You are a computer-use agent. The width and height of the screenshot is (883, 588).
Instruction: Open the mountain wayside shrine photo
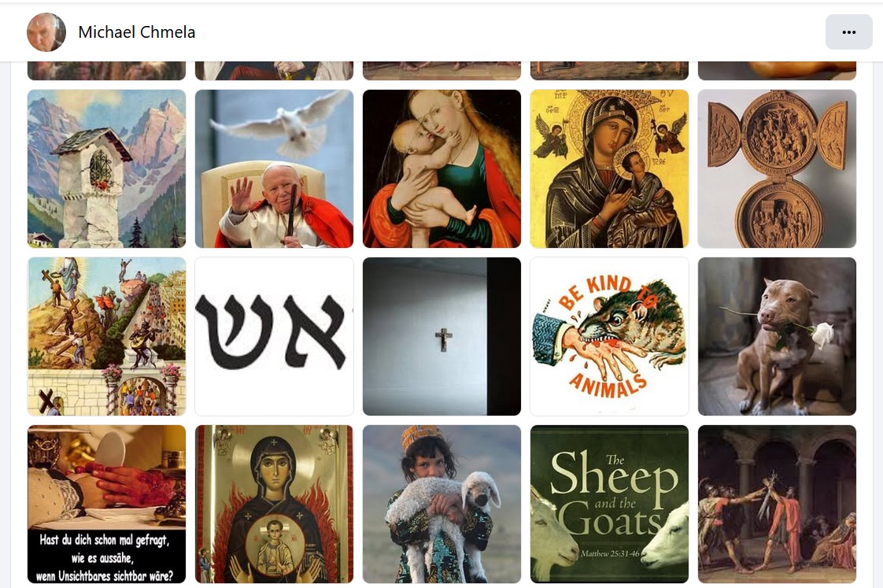[106, 168]
